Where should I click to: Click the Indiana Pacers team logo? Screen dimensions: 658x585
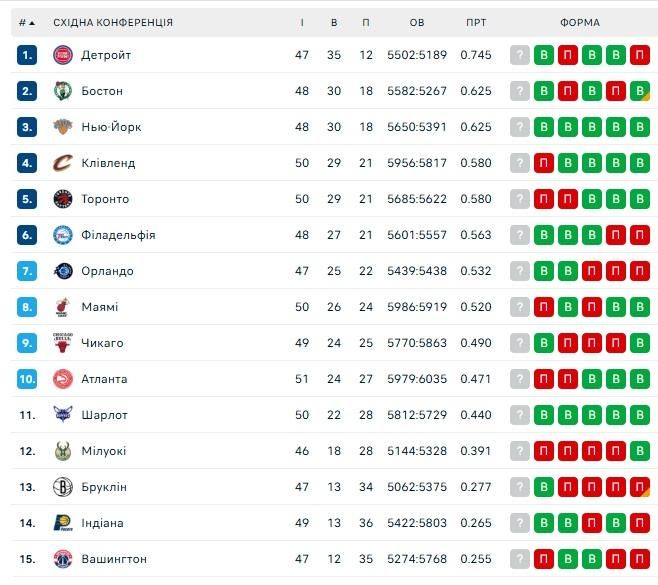pos(63,523)
